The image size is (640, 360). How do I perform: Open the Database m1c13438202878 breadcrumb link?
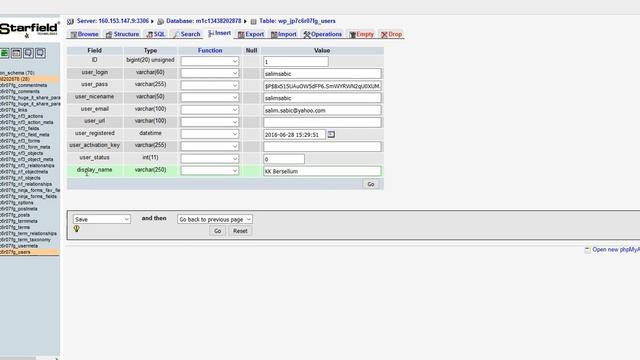point(203,21)
